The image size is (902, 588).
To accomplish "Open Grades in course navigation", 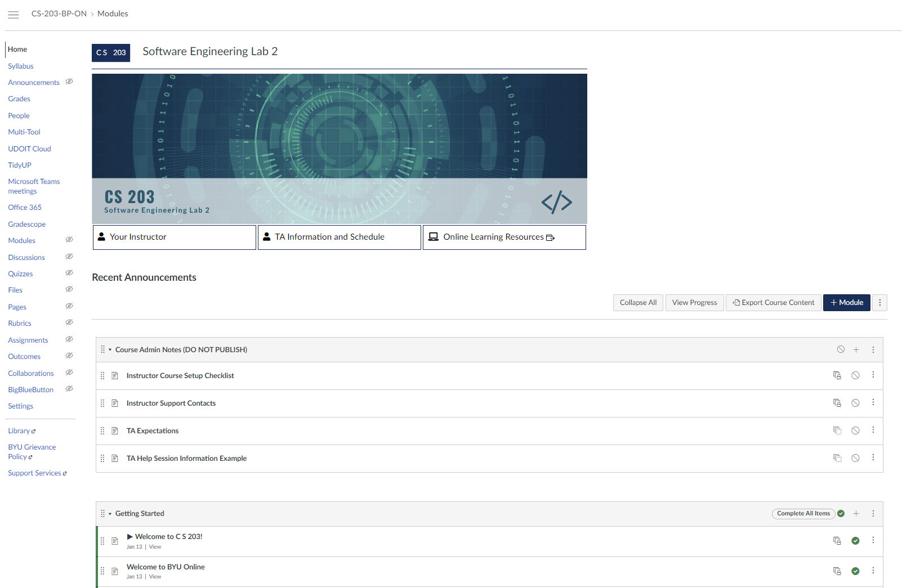I will click(19, 99).
